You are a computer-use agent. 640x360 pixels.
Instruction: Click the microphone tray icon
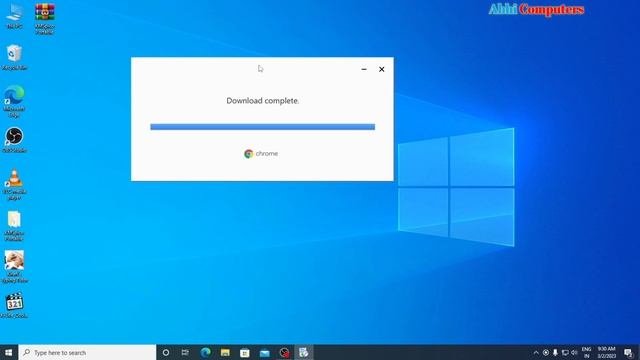coord(555,353)
